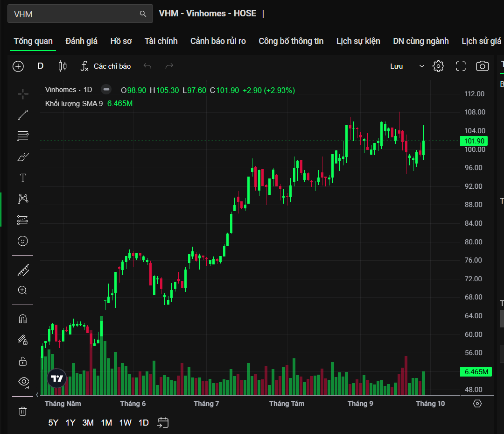Image resolution: width=504 pixels, height=434 pixels.
Task: Set chart range to 1D
Action: [x=143, y=423]
